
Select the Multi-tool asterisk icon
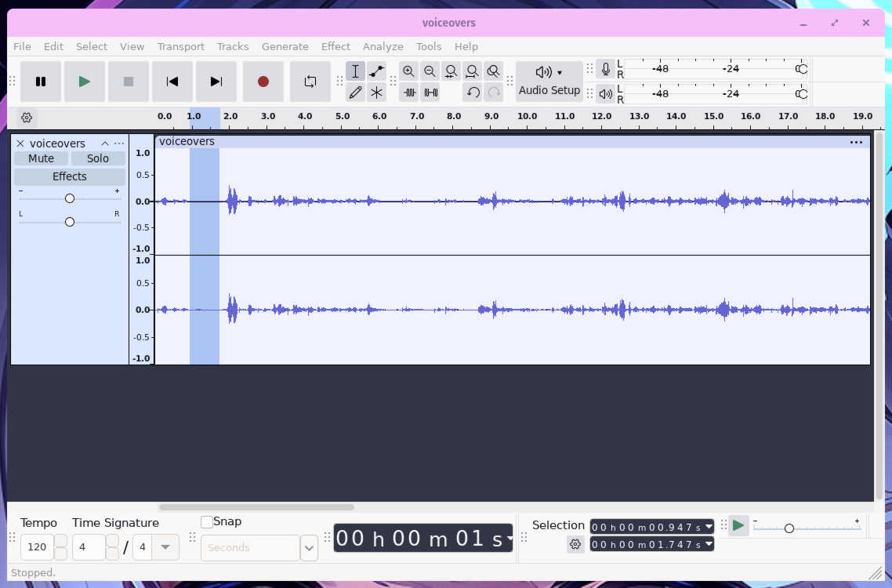click(x=376, y=93)
